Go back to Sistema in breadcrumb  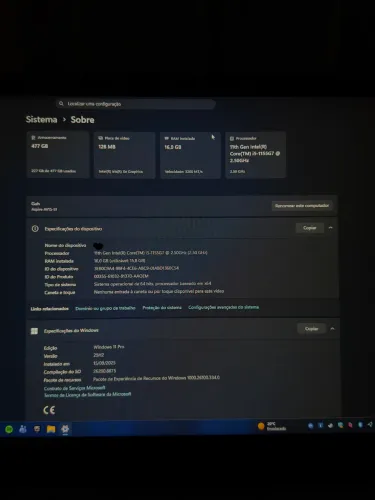[41, 119]
